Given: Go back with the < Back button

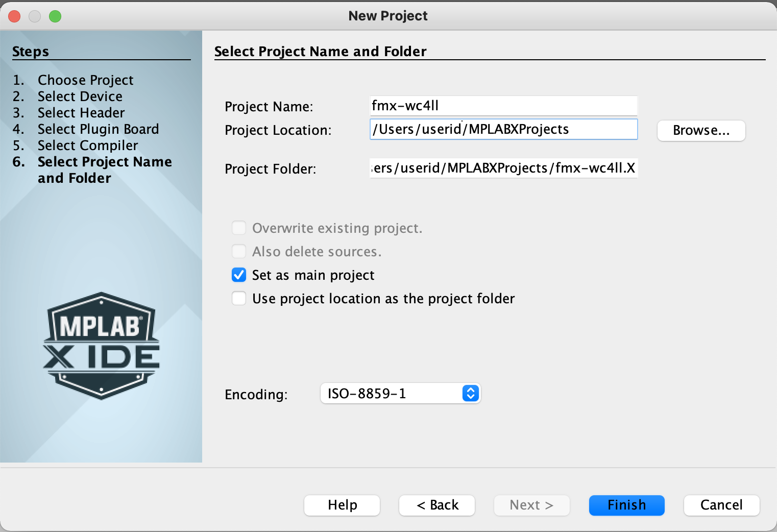Looking at the screenshot, I should (x=437, y=505).
